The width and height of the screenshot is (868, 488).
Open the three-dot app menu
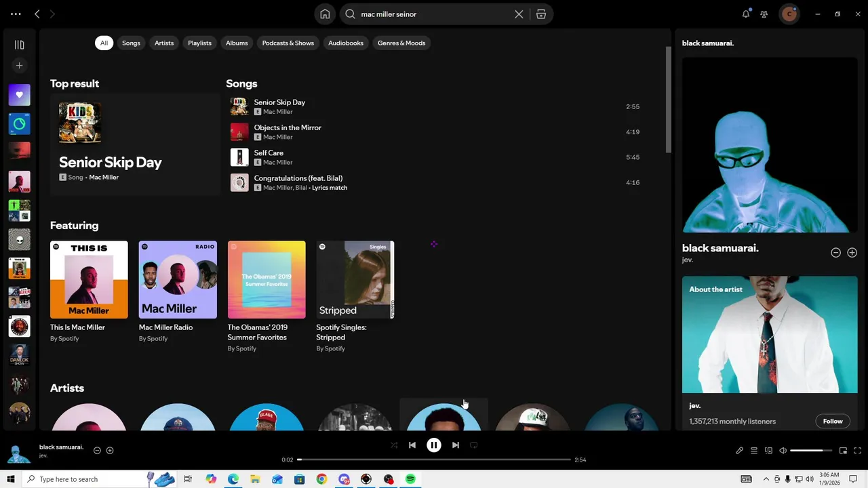pyautogui.click(x=16, y=14)
